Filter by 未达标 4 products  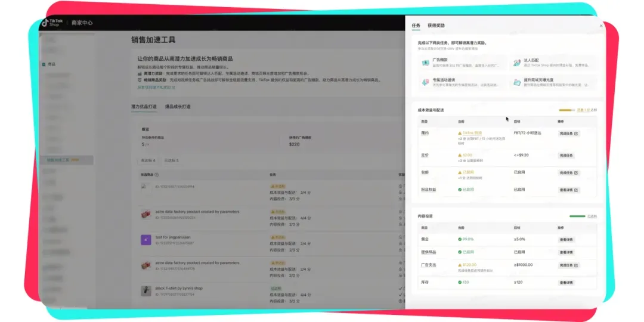[x=148, y=160]
